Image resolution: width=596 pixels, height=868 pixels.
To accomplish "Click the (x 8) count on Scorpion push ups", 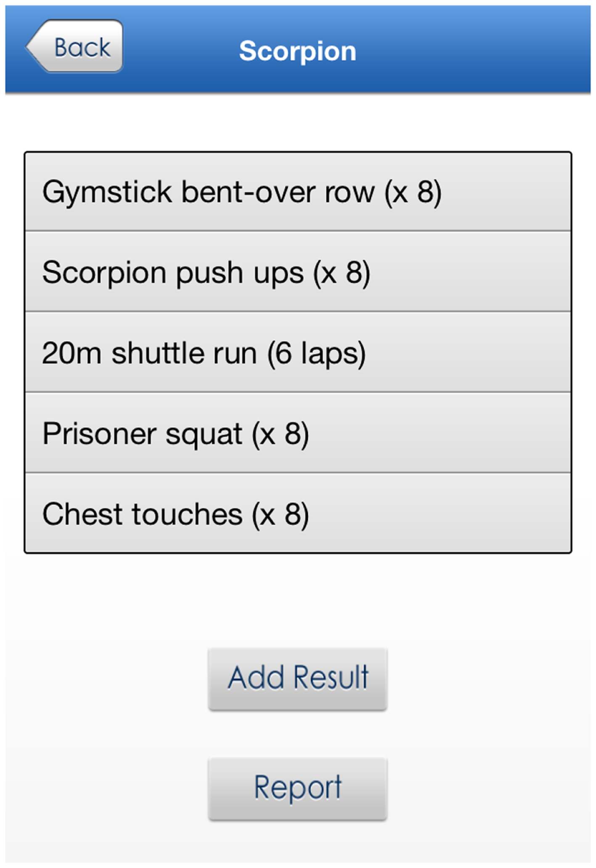I will [x=342, y=273].
